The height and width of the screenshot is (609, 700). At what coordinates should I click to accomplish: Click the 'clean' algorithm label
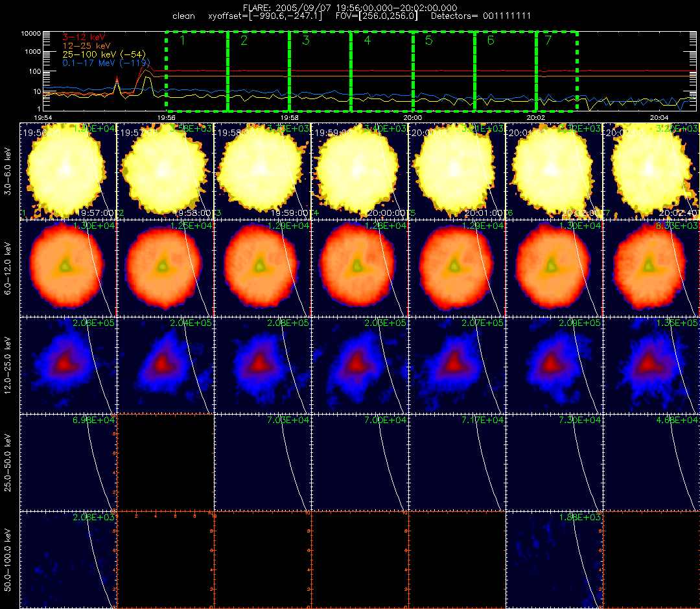183,16
